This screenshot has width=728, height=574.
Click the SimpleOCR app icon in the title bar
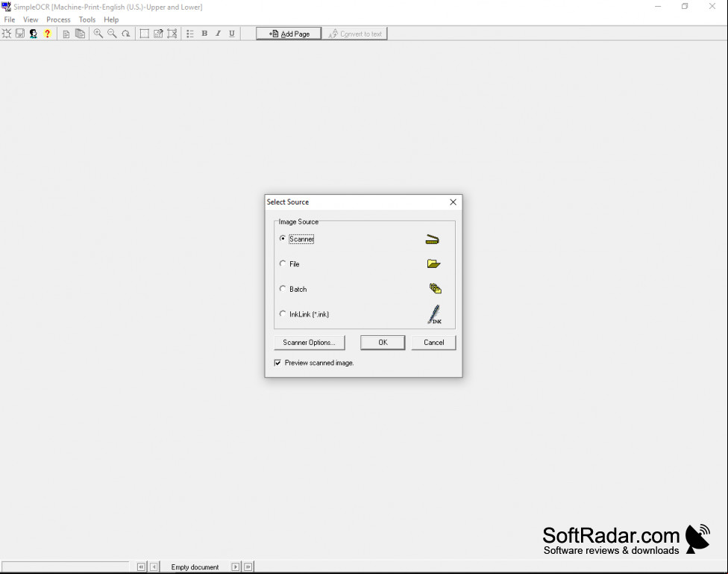[6, 7]
